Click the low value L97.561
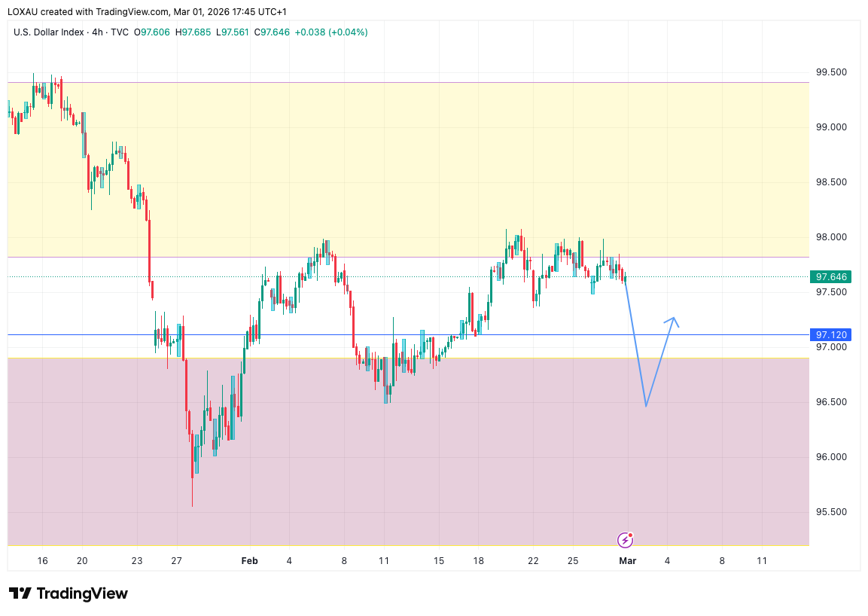868x616 pixels. pos(233,32)
